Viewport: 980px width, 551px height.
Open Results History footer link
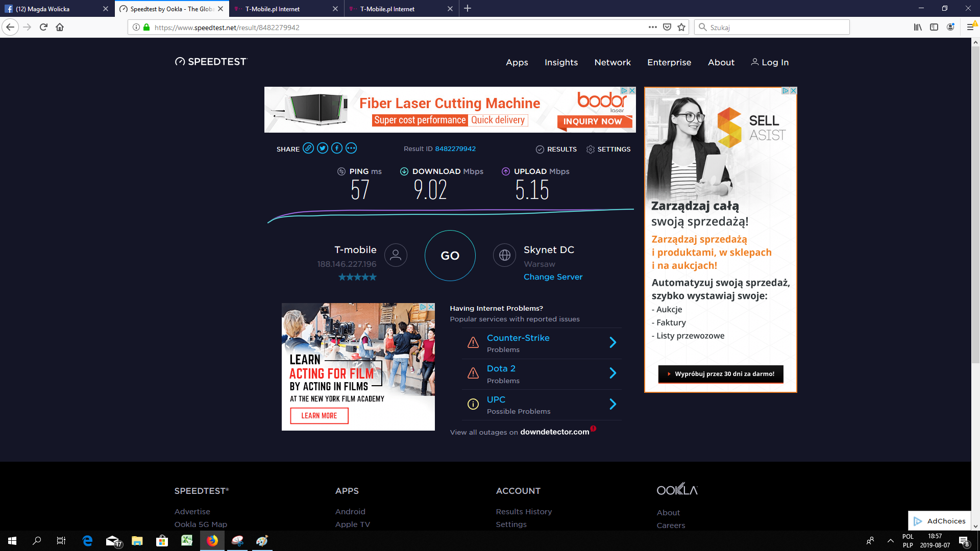[524, 512]
